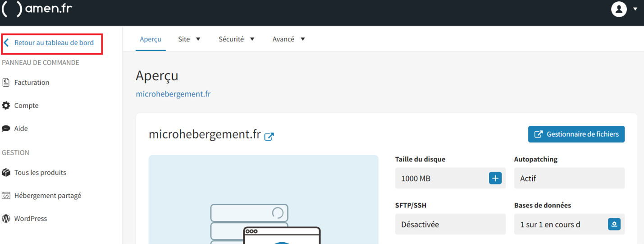This screenshot has height=244, width=644.
Task: Click the server illustration thumbnail
Action: [x=264, y=199]
